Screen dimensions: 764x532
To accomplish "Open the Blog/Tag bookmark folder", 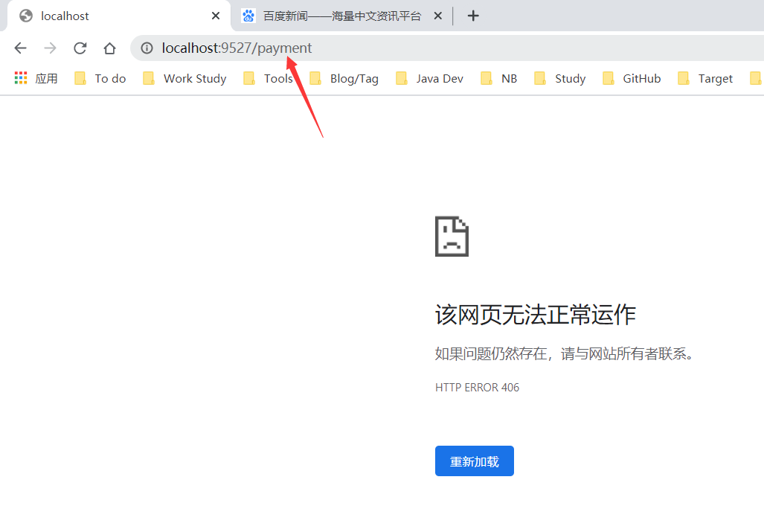I will (x=344, y=78).
